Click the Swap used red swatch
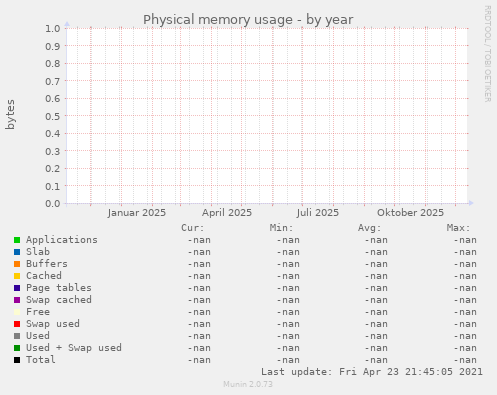Screen dimensions: 497x395 [x=17, y=324]
